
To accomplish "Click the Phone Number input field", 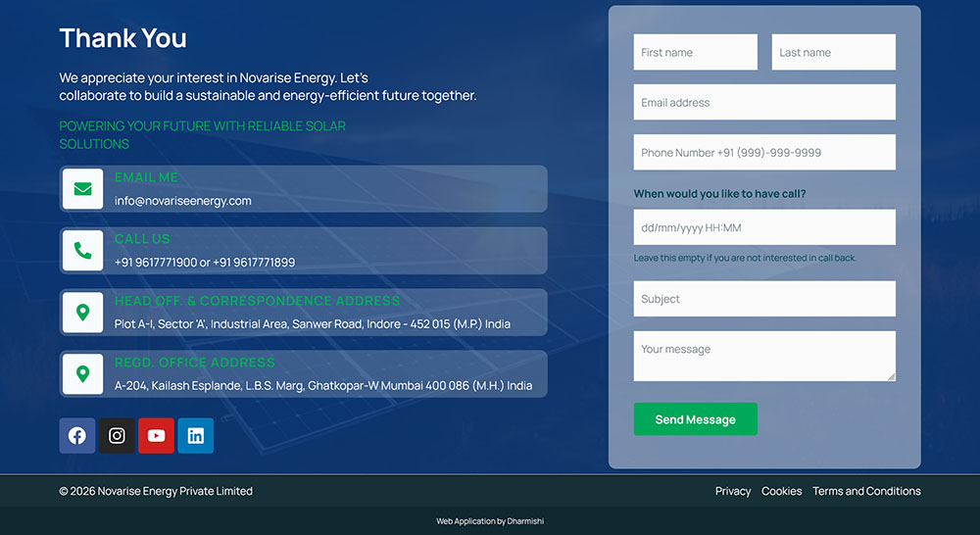I will (x=764, y=152).
